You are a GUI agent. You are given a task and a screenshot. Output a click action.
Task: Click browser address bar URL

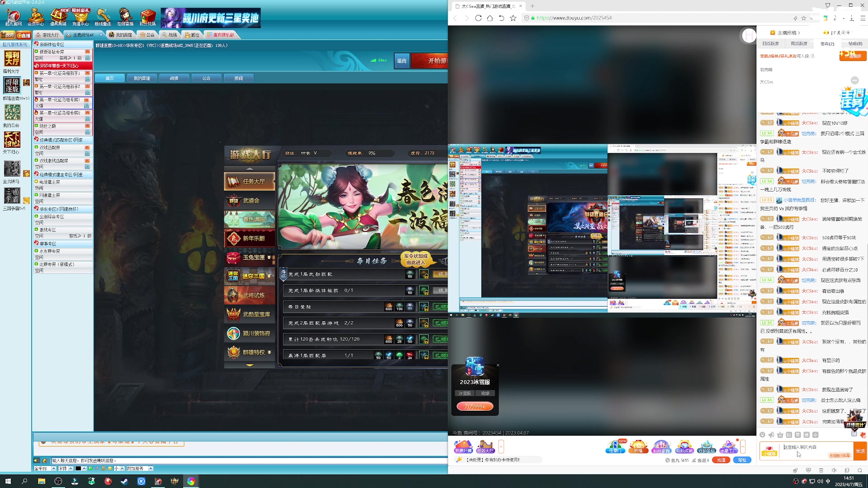pos(574,18)
